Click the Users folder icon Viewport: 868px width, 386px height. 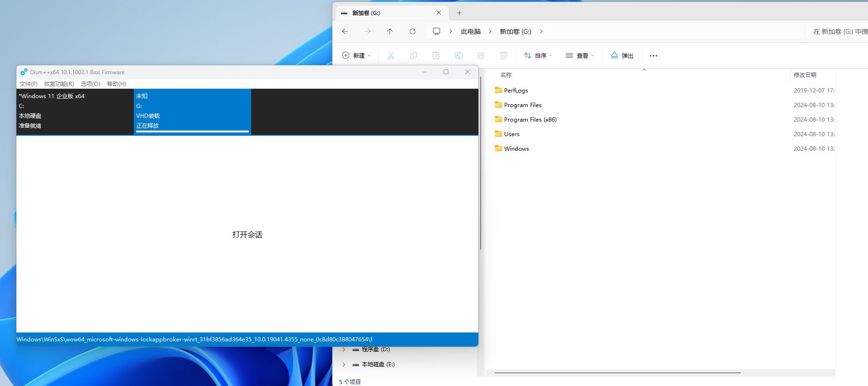click(x=499, y=134)
